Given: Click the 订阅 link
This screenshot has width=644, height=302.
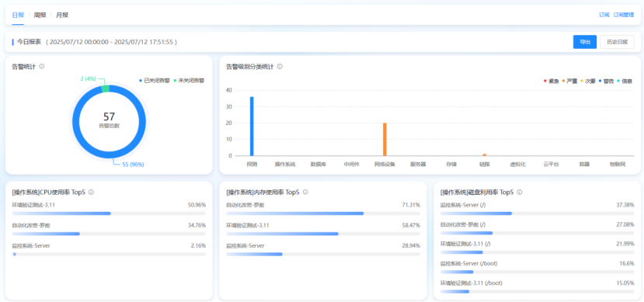Looking at the screenshot, I should pos(604,16).
